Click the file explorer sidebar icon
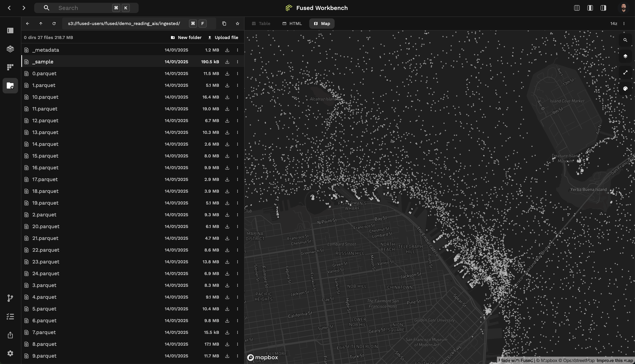Screen dimensions: 635x364 pyautogui.click(x=10, y=86)
